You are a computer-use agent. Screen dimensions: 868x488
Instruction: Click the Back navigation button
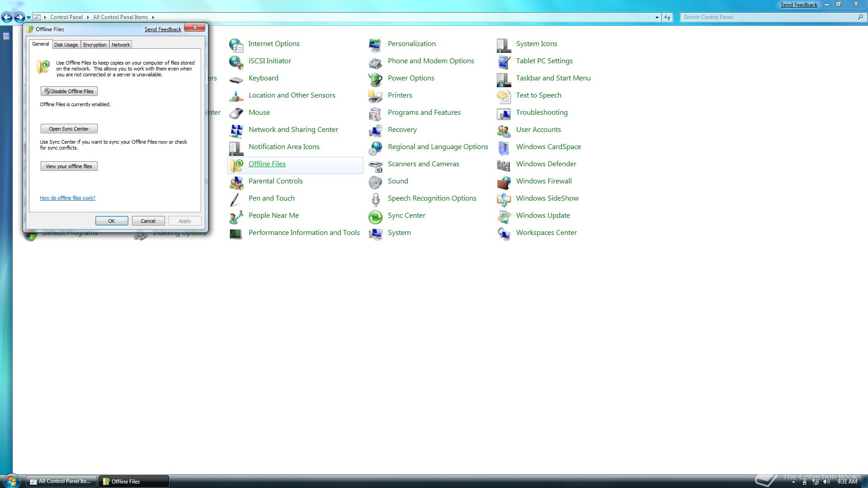coord(7,17)
